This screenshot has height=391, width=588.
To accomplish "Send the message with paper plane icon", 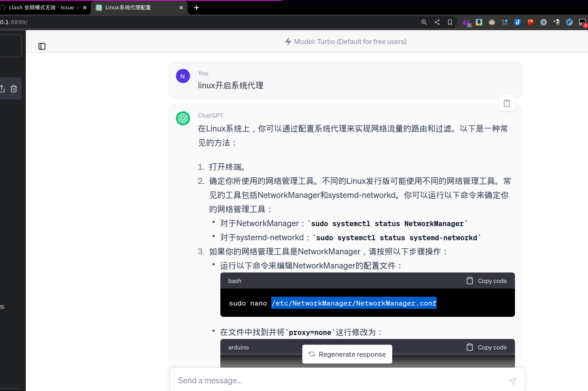I will [512, 381].
